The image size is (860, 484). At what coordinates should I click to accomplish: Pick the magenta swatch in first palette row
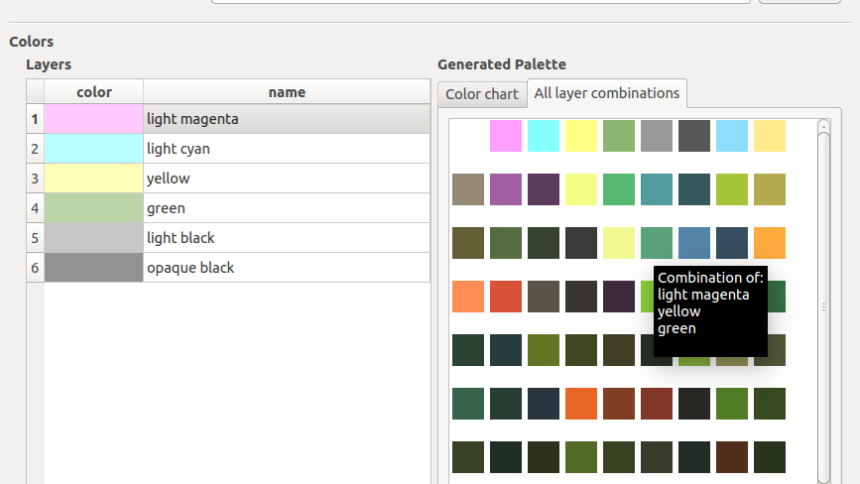506,136
